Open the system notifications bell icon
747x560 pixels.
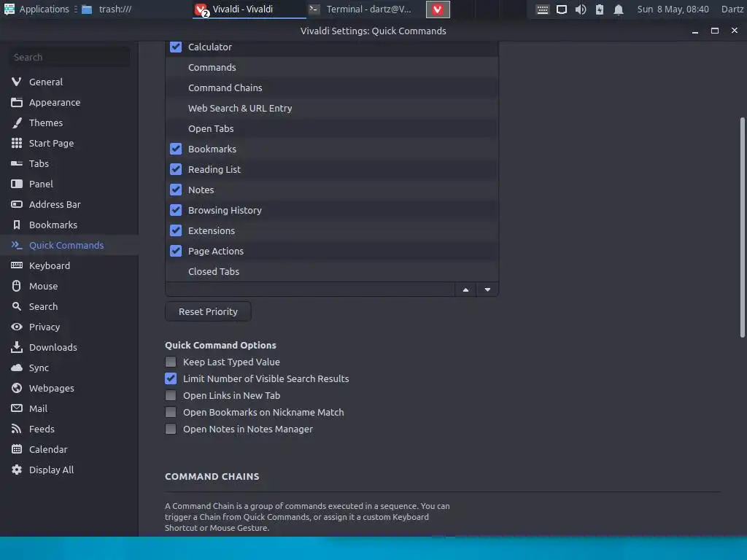(619, 9)
